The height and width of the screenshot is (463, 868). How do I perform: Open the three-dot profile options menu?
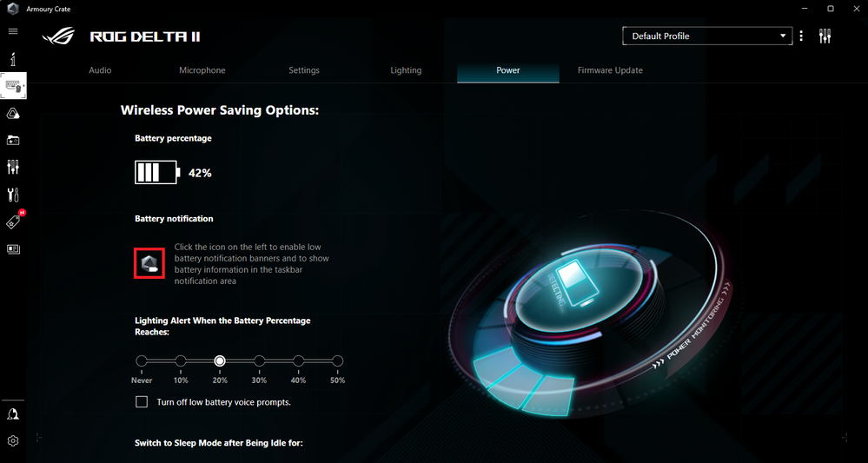coord(801,36)
